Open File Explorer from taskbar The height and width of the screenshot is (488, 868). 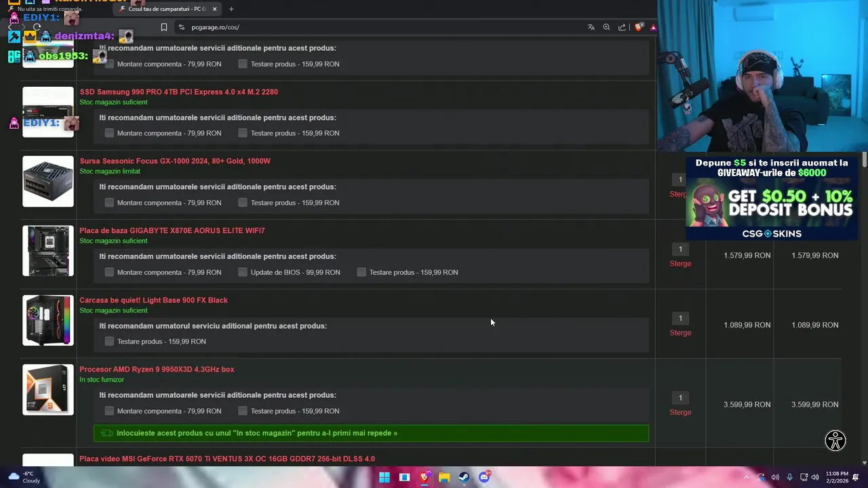(x=444, y=477)
